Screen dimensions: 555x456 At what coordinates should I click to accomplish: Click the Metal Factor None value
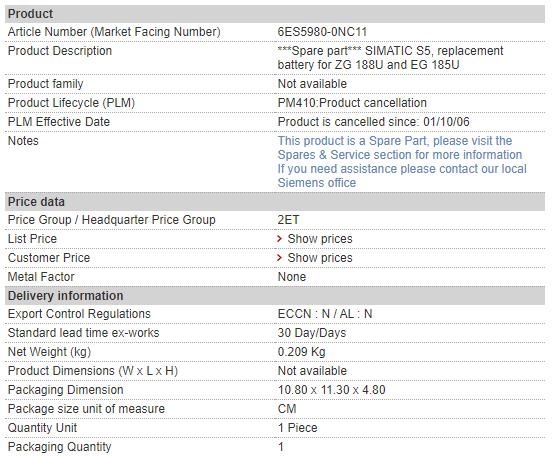[292, 277]
